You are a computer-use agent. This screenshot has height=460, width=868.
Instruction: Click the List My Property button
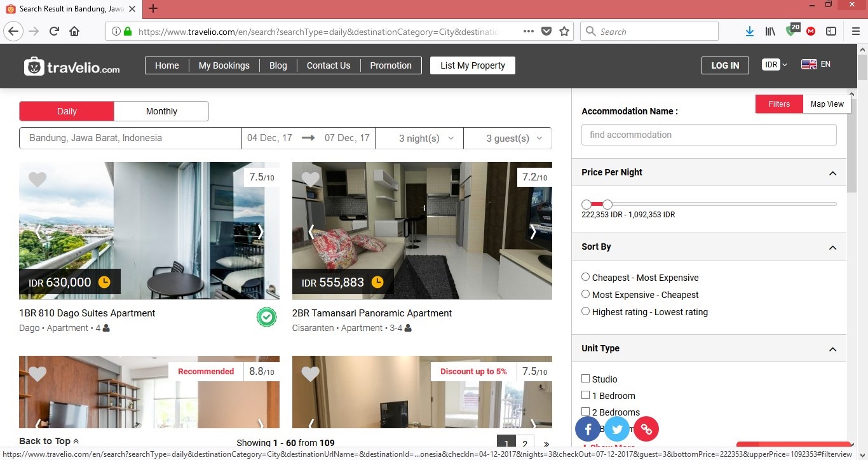[472, 65]
